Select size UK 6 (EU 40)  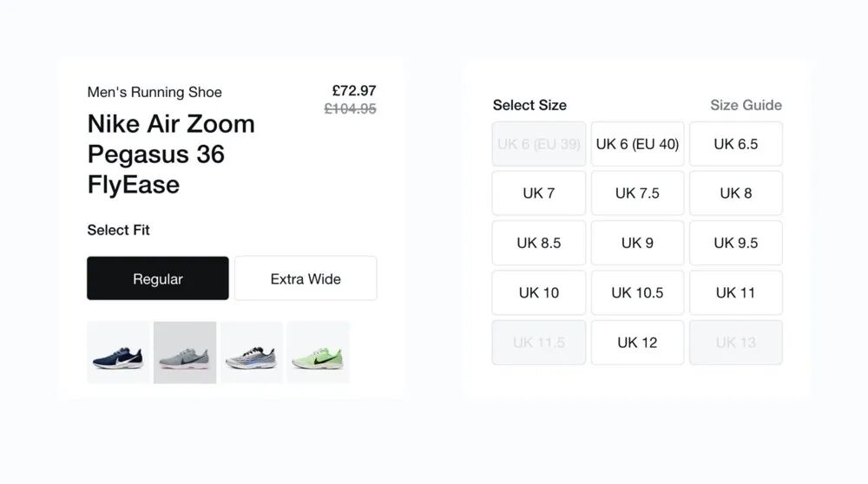[637, 144]
